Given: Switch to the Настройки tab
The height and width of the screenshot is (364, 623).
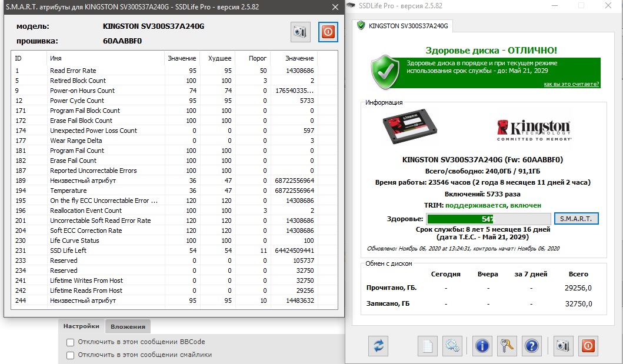Looking at the screenshot, I should click(x=81, y=326).
